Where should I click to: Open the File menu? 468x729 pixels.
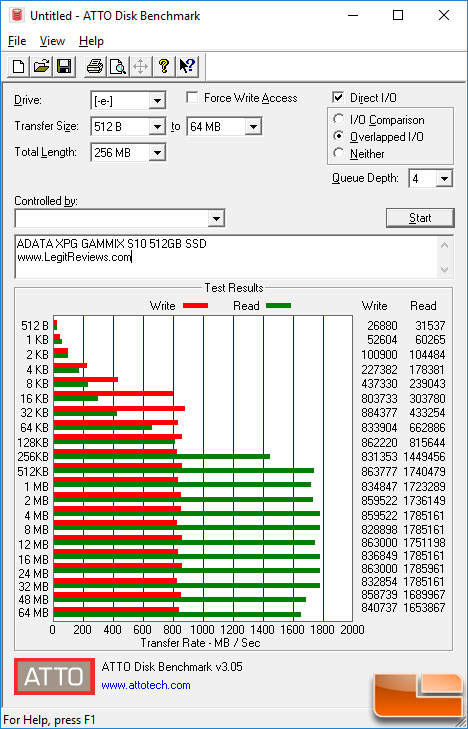click(x=17, y=41)
